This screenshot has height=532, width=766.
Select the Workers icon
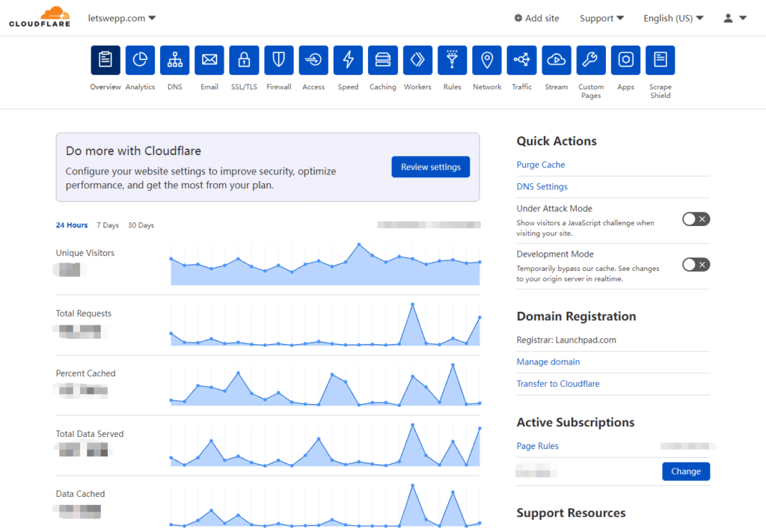pos(417,61)
